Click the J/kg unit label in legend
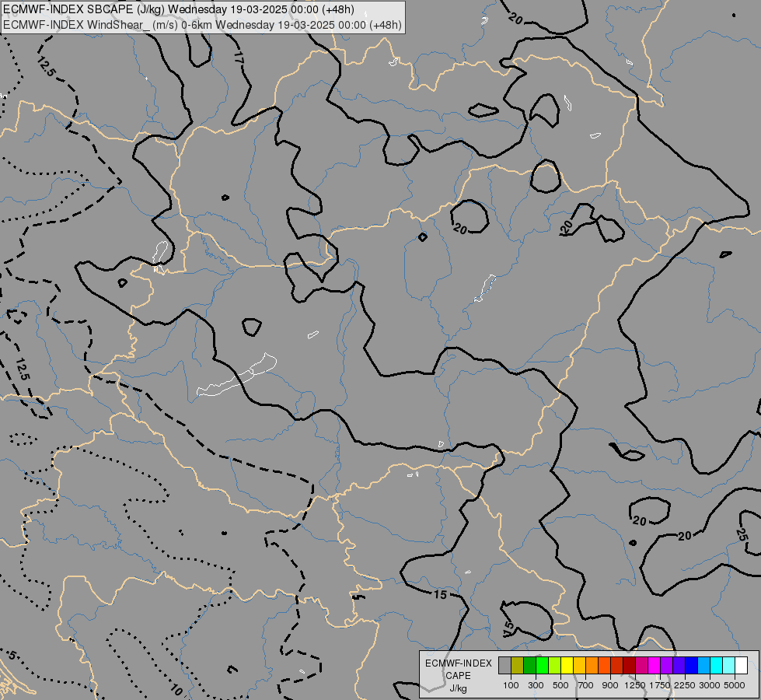 [458, 688]
